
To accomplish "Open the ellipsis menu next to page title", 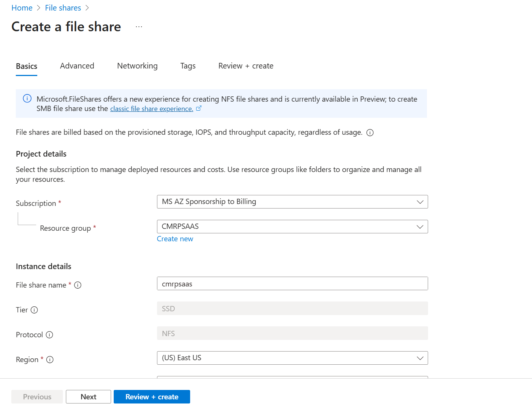I will click(x=139, y=26).
